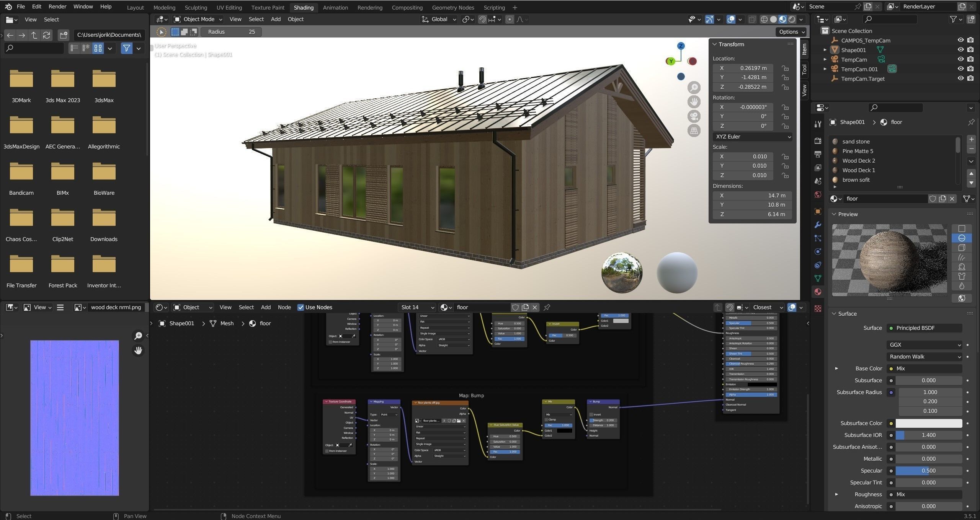Select wireframe viewport shading
980x520 pixels.
point(764,19)
